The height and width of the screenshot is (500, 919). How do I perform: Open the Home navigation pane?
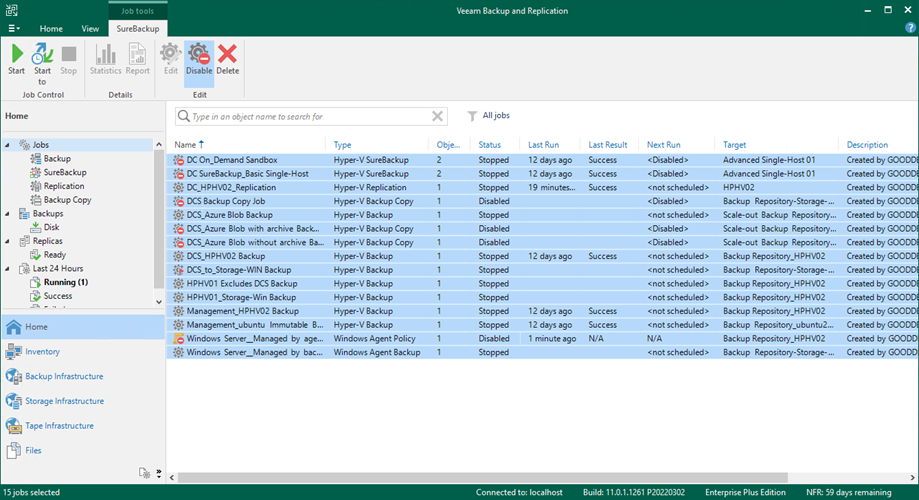[83, 327]
